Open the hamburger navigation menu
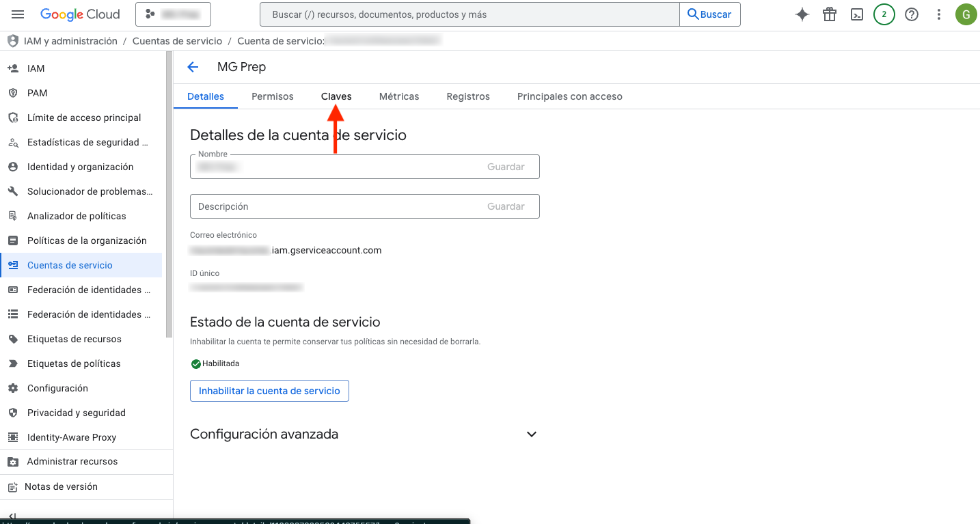Viewport: 980px width, 524px height. click(18, 14)
